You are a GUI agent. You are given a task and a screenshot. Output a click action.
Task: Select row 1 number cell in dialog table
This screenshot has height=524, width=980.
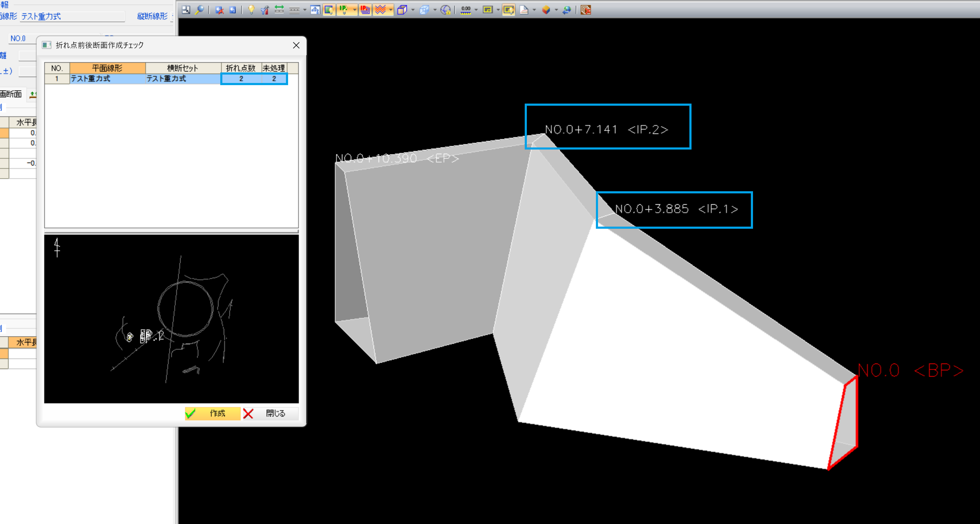coord(57,79)
